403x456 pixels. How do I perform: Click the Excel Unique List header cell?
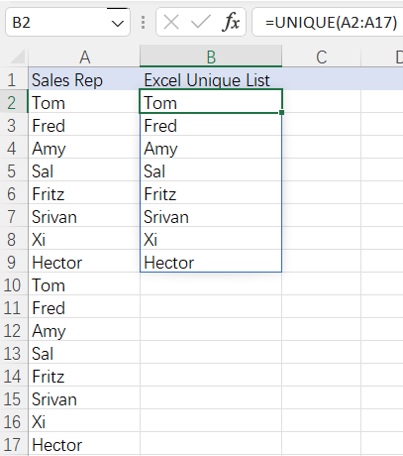click(x=211, y=80)
